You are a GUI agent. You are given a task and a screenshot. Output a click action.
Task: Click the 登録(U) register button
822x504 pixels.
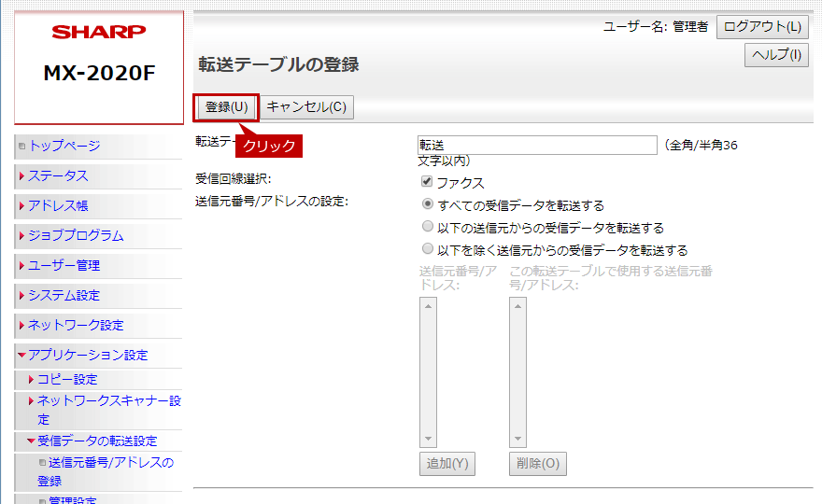coord(226,107)
